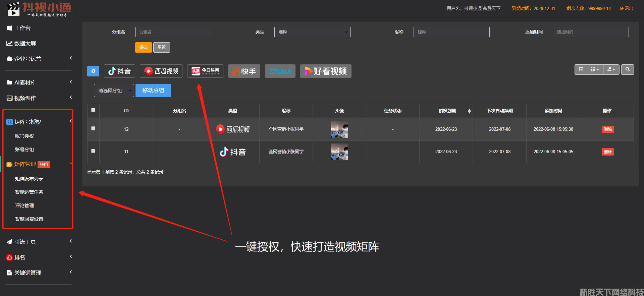
Task: Open the 请选择分组 dropdown
Action: [x=114, y=91]
